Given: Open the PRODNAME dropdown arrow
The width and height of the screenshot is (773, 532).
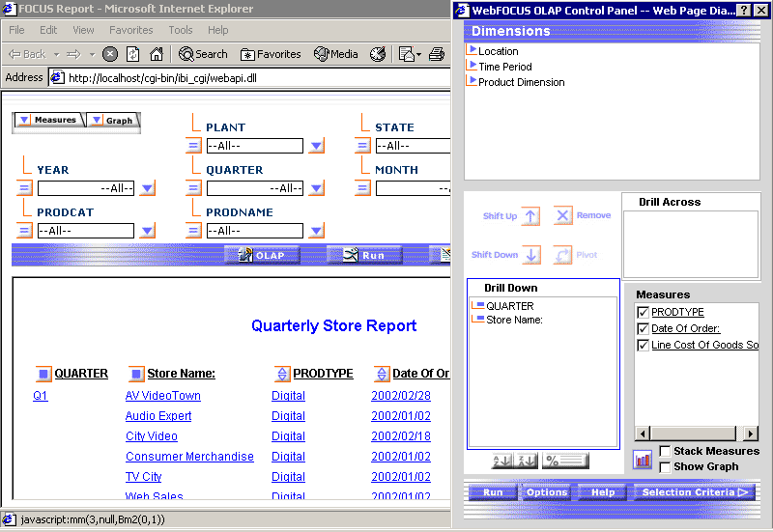Looking at the screenshot, I should pyautogui.click(x=317, y=231).
